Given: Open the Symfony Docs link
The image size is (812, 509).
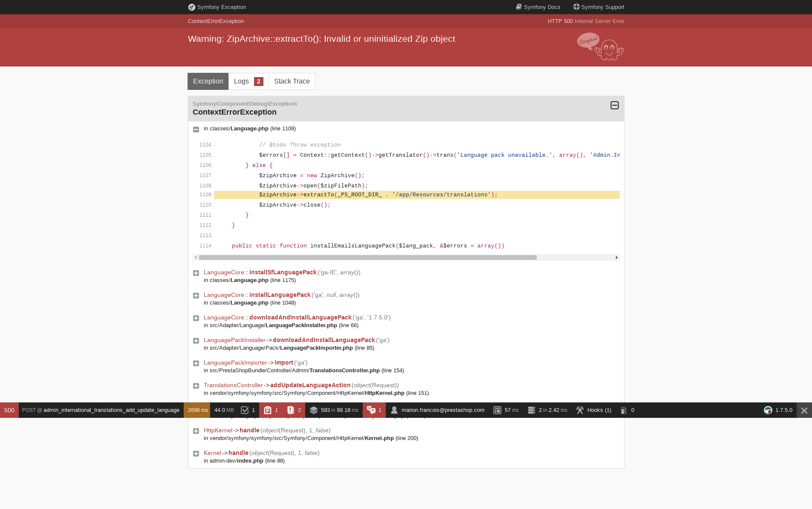Looking at the screenshot, I should (538, 7).
